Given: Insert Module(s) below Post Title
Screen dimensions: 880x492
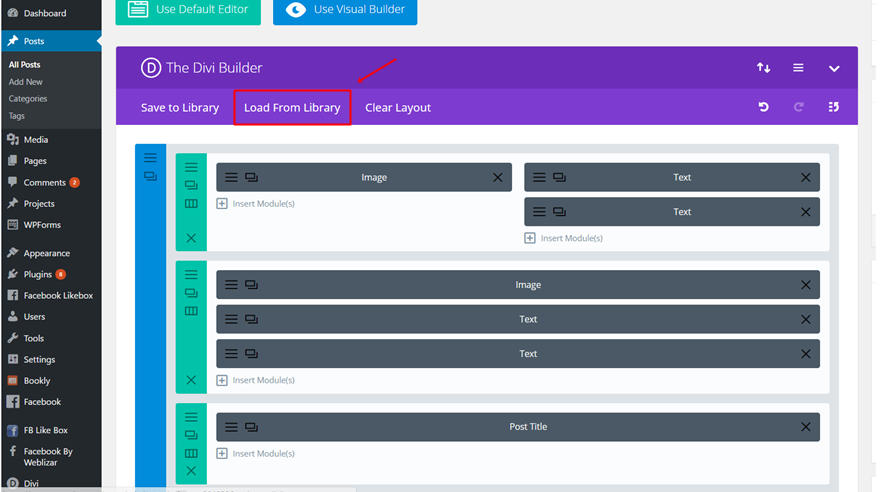Looking at the screenshot, I should coord(255,453).
